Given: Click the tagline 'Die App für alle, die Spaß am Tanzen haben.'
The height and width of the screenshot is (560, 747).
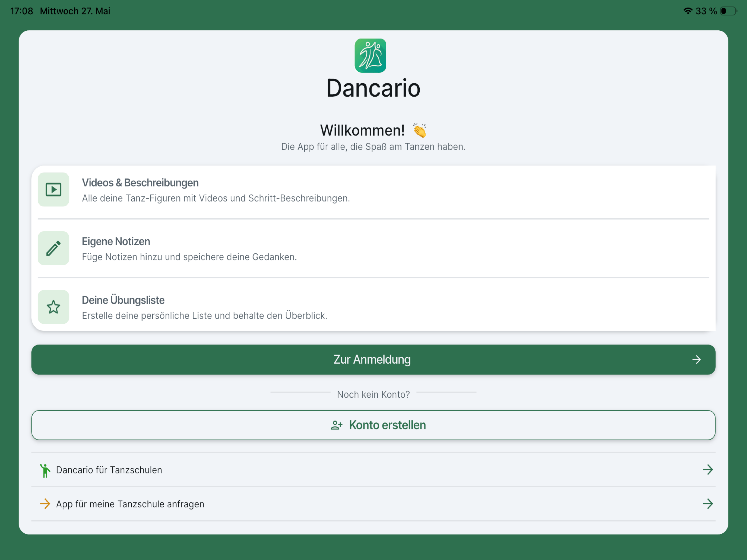Looking at the screenshot, I should 373,147.
